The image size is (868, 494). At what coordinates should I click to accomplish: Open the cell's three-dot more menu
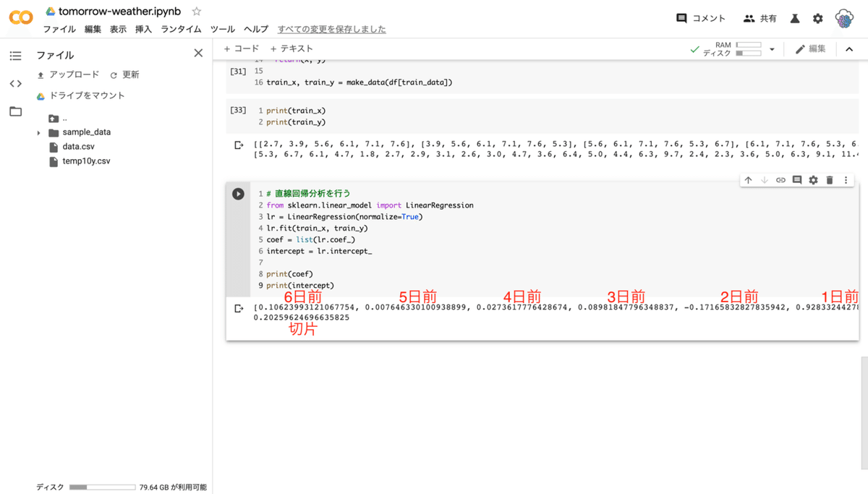(846, 180)
